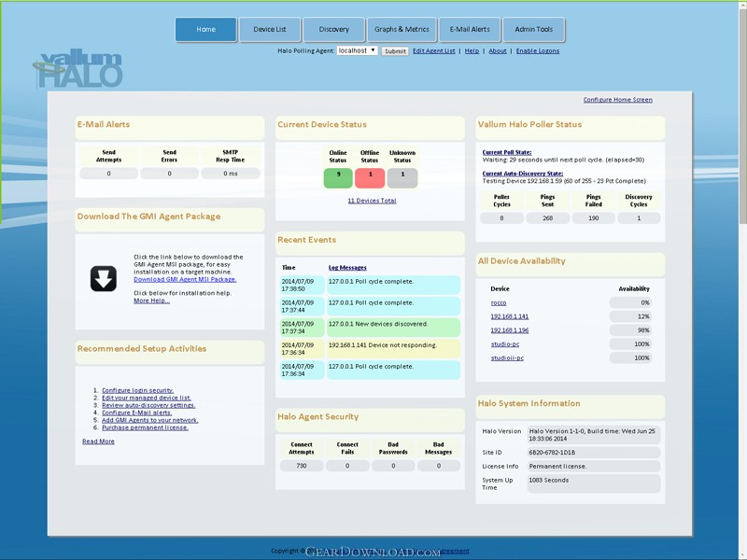Screen dimensions: 747x560
Task: Open the Halo Polling Agent dropdown
Action: 358,50
